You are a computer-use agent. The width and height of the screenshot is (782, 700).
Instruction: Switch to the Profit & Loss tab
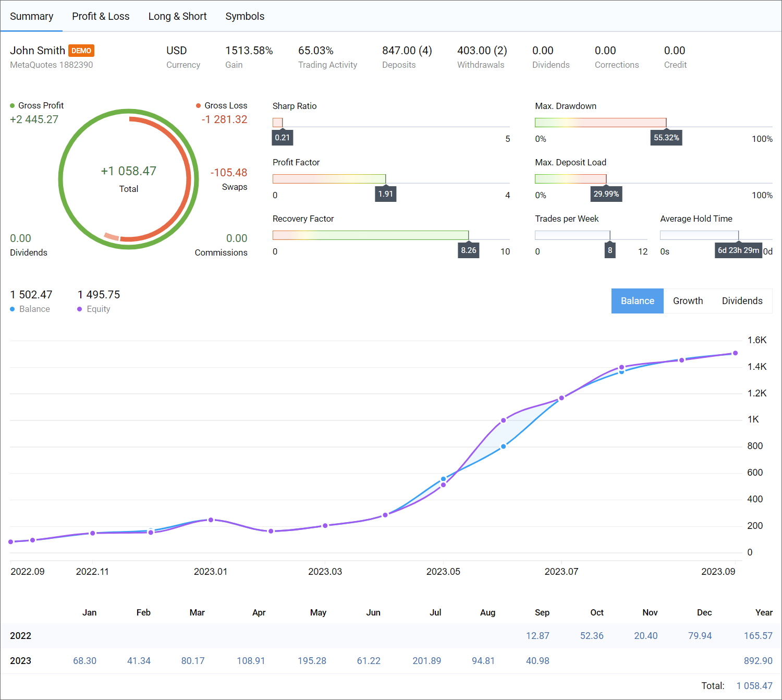click(x=101, y=16)
